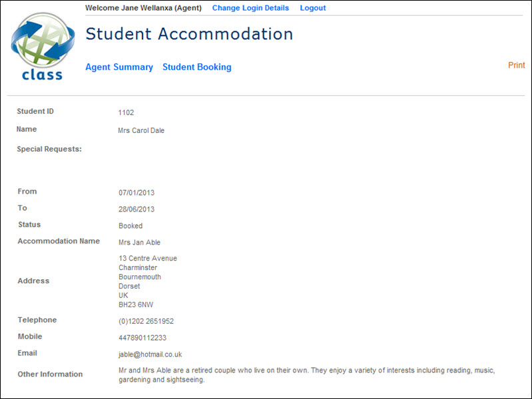Click the Booked status value
Screen dimensions: 532x399
(131, 226)
